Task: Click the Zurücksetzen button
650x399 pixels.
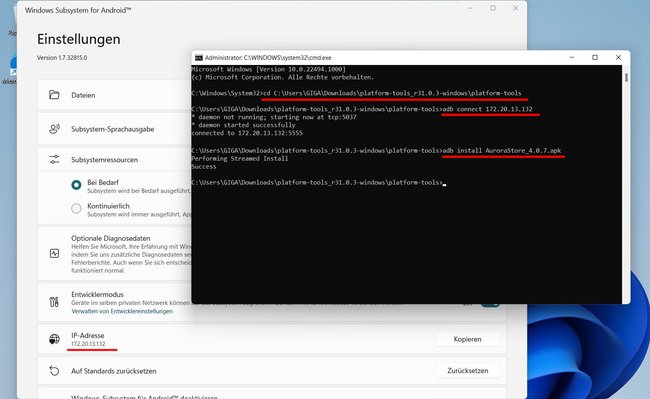Action: click(467, 370)
